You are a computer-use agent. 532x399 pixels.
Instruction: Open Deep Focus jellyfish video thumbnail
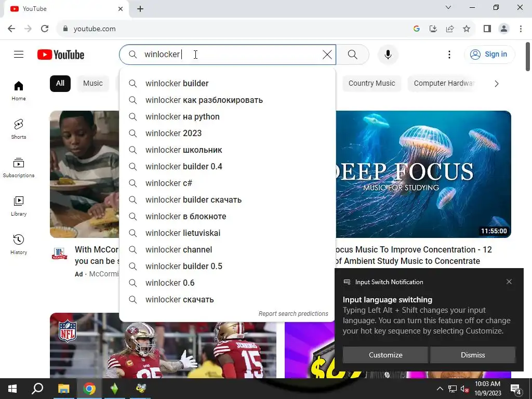point(423,174)
